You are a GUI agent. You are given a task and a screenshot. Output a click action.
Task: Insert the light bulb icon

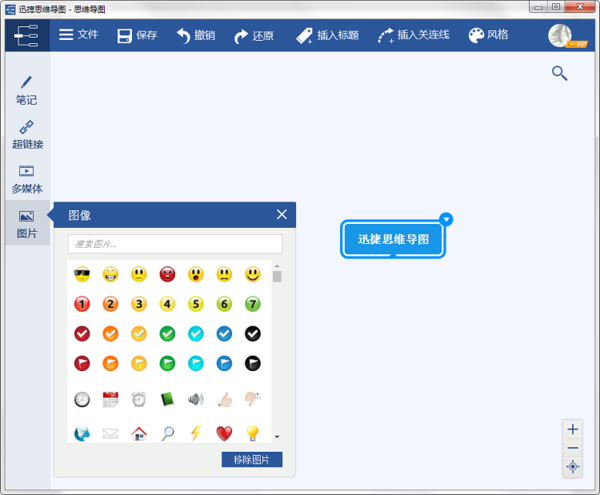[x=253, y=434]
